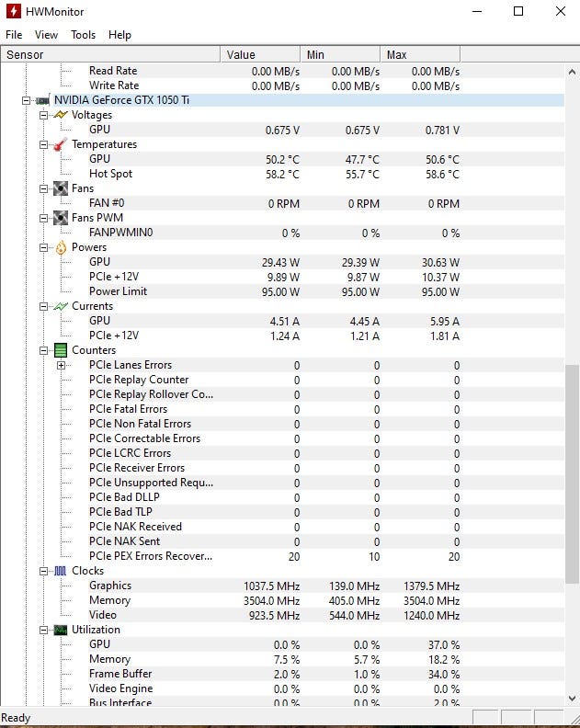Click the Utilization chip icon
The image size is (580, 728).
61,630
